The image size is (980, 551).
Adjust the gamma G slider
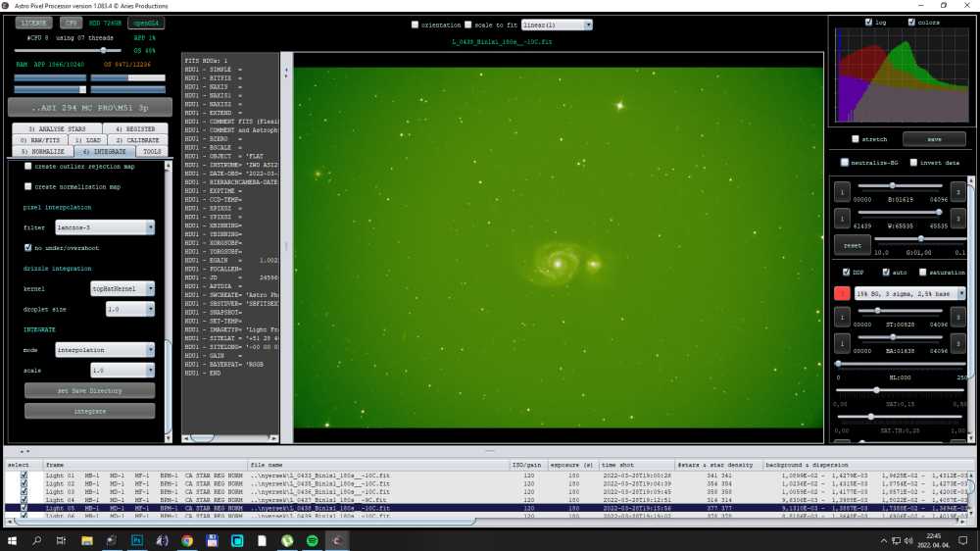tap(920, 239)
